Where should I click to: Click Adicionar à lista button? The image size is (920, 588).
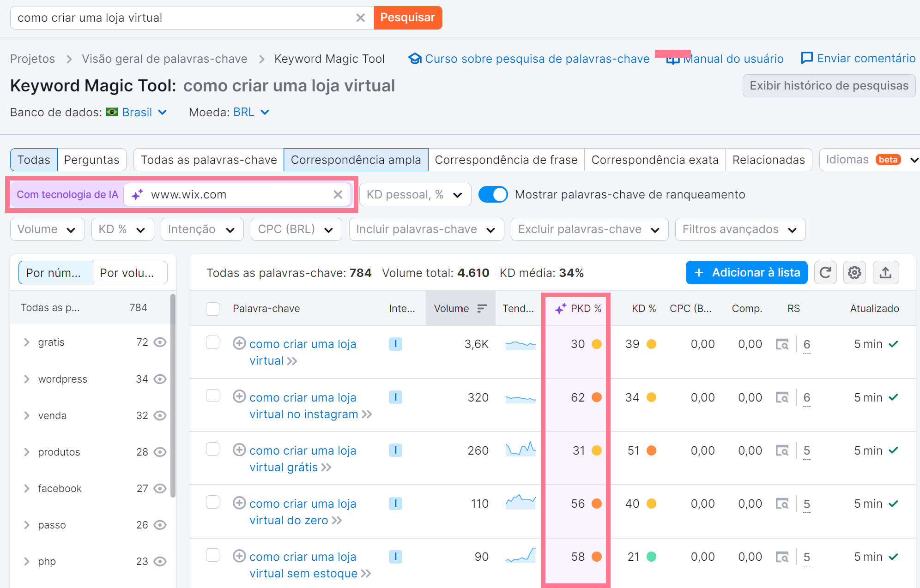(x=746, y=273)
